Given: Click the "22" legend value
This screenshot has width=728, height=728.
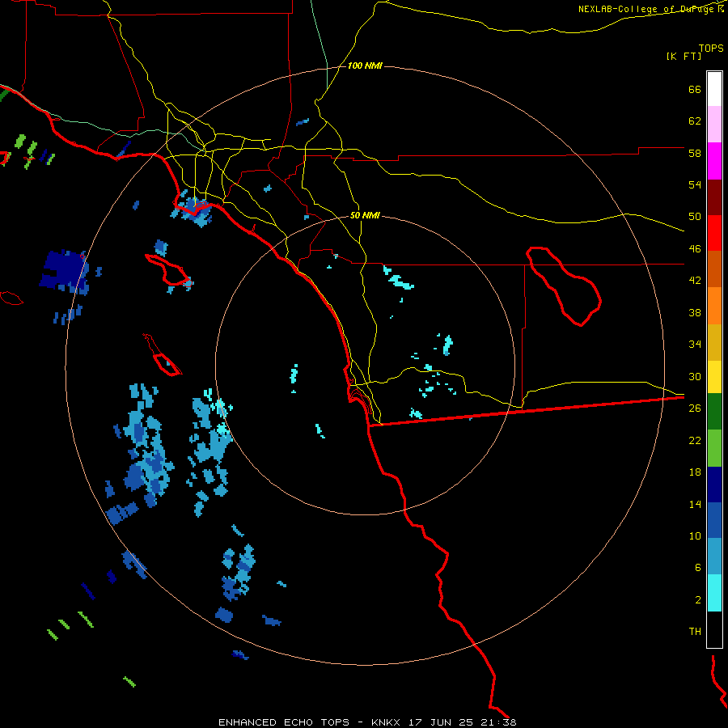Looking at the screenshot, I should pyautogui.click(x=695, y=440).
